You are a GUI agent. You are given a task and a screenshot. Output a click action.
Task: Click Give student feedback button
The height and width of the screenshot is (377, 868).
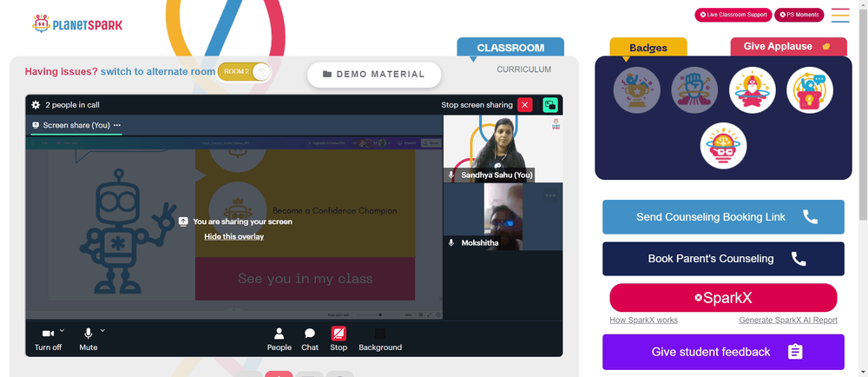tap(724, 352)
